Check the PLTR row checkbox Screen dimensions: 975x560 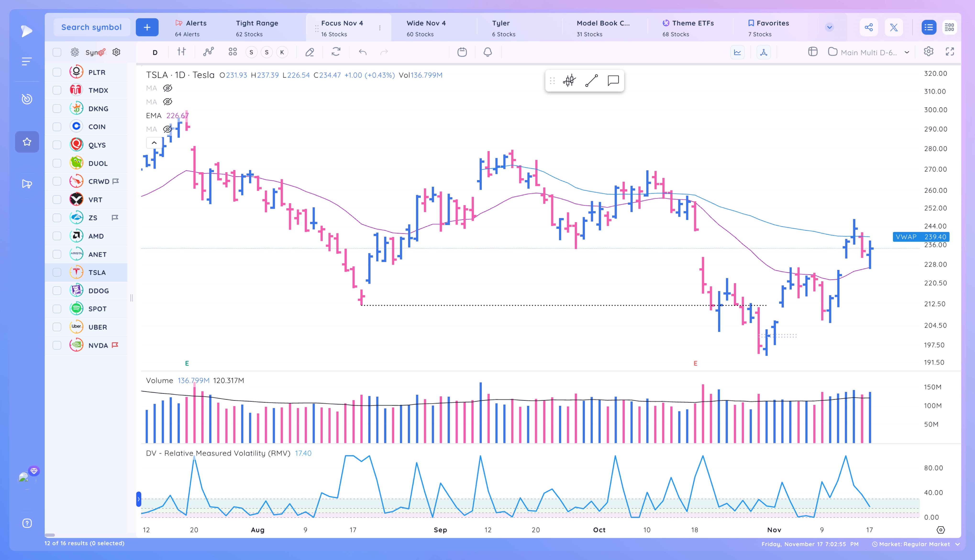pos(57,72)
